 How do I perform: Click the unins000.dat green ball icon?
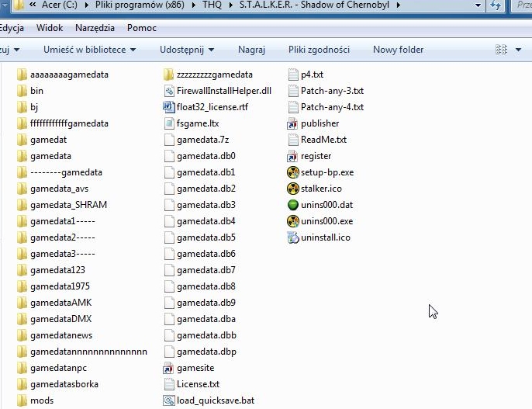(293, 205)
